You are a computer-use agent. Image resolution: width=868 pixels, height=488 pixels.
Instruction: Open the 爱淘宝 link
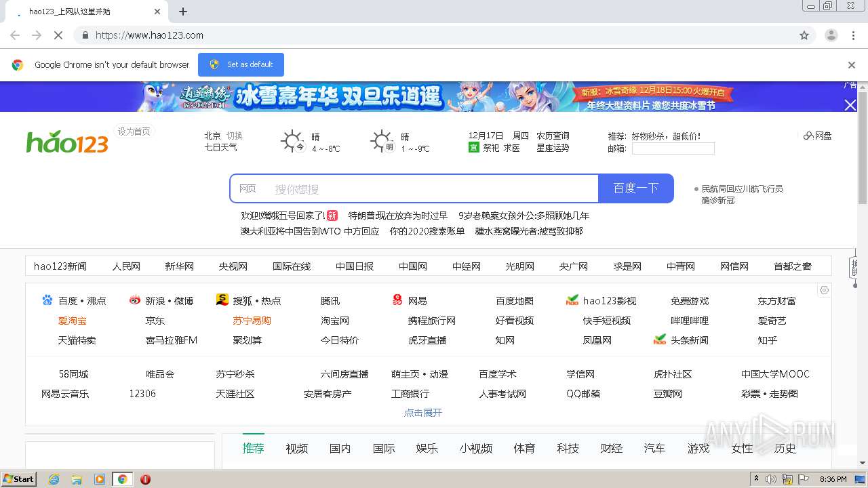[x=72, y=321]
